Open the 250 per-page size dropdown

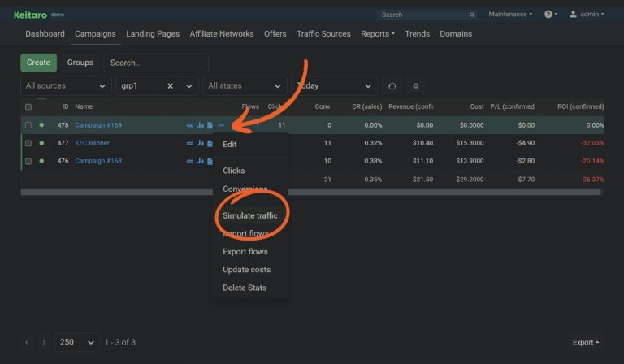coord(77,342)
